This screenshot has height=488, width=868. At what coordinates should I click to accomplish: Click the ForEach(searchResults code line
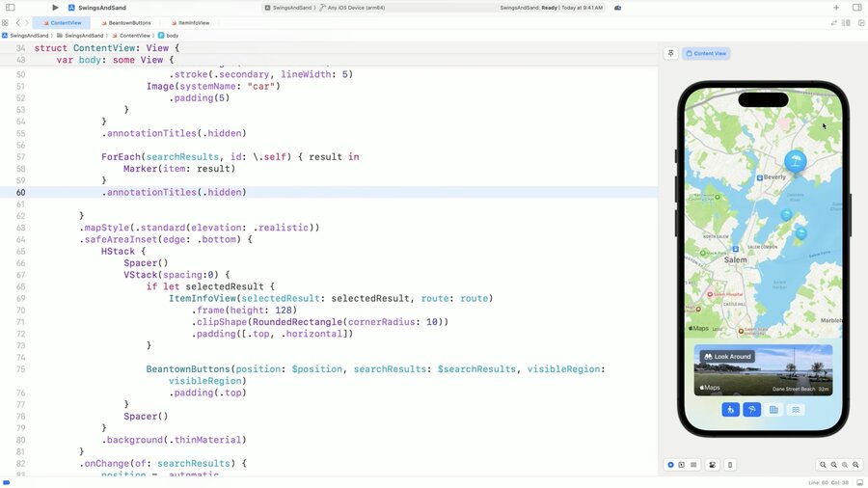[x=231, y=157]
